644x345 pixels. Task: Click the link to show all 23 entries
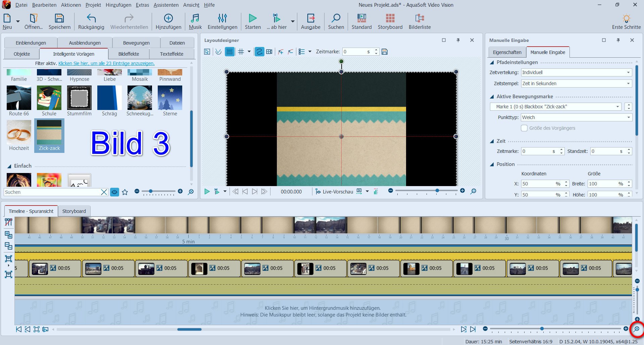(106, 63)
